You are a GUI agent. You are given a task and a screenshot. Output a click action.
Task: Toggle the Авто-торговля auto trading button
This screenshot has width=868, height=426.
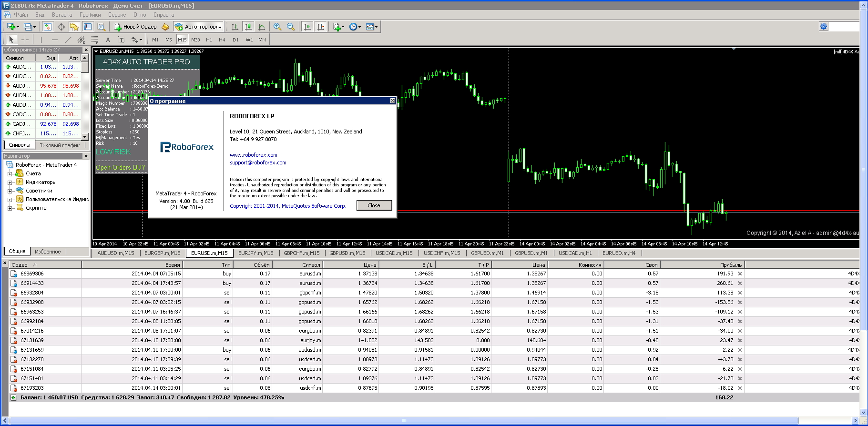(198, 27)
